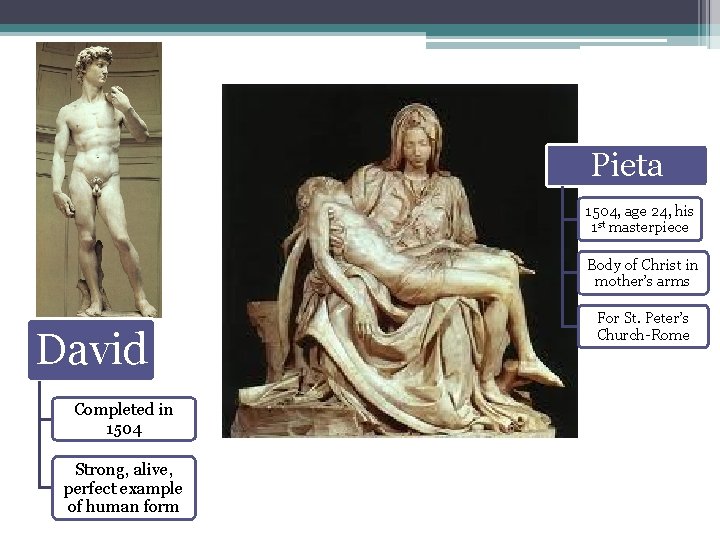Screen dimensions: 720x540
Task: Select 'Strong, alive, perfect example of human form' box
Action: click(124, 488)
